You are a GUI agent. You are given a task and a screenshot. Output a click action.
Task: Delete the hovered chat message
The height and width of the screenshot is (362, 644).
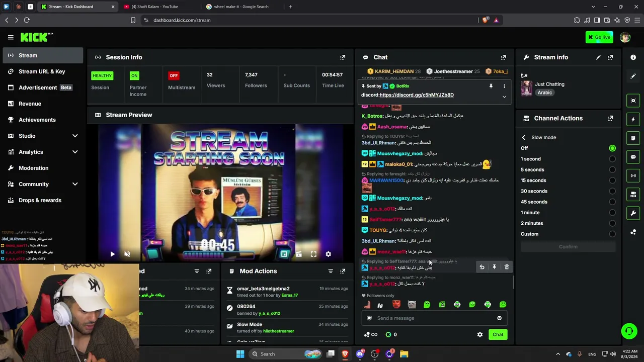pyautogui.click(x=507, y=267)
